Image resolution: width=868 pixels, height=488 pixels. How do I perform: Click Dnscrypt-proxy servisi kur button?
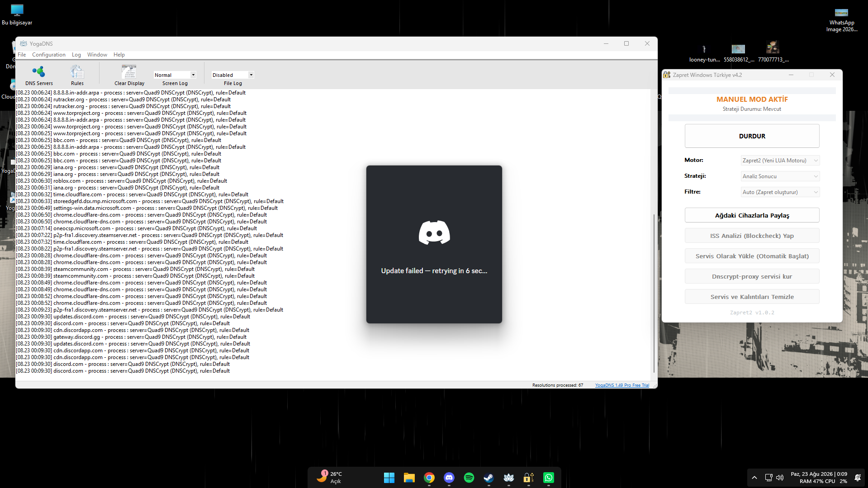pos(752,276)
